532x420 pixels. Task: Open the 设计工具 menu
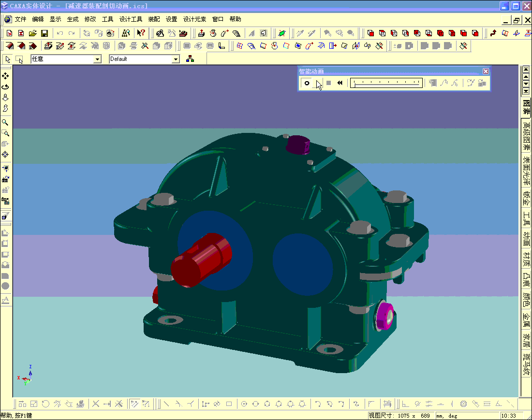[131, 19]
